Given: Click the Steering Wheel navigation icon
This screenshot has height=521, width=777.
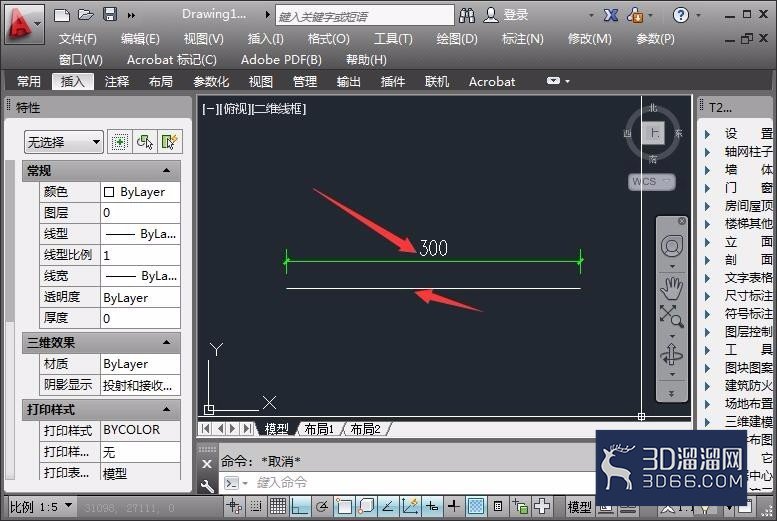Looking at the screenshot, I should point(672,246).
